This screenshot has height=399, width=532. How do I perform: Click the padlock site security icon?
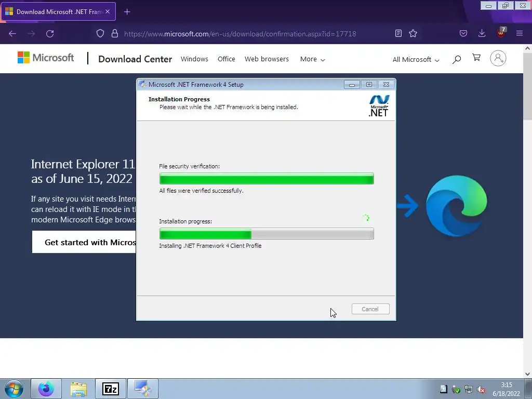coord(115,33)
